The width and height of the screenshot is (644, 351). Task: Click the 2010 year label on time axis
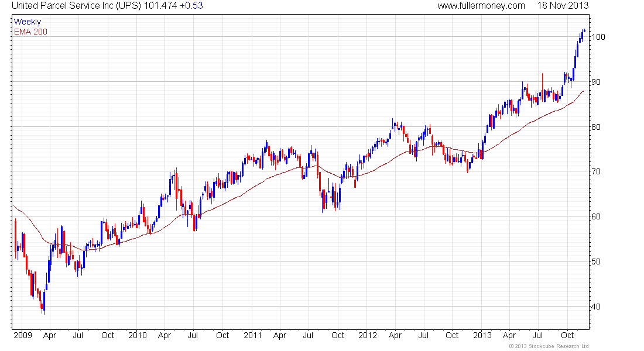point(137,335)
